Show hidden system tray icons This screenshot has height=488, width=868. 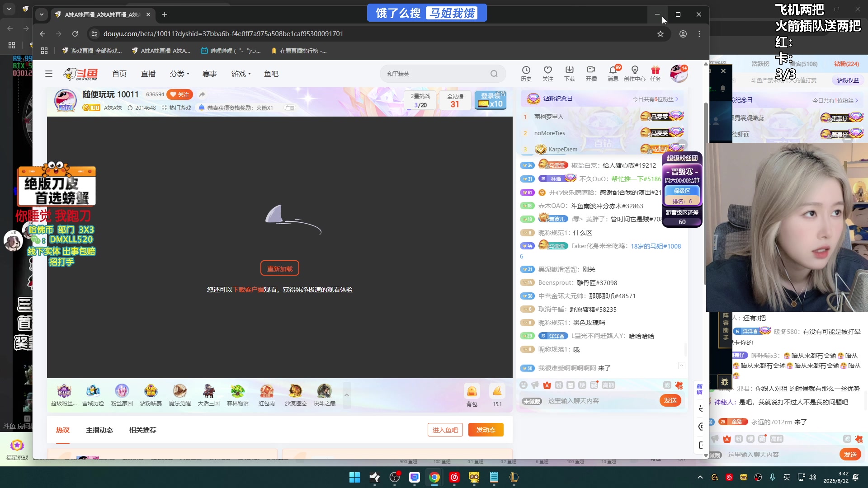point(700,477)
